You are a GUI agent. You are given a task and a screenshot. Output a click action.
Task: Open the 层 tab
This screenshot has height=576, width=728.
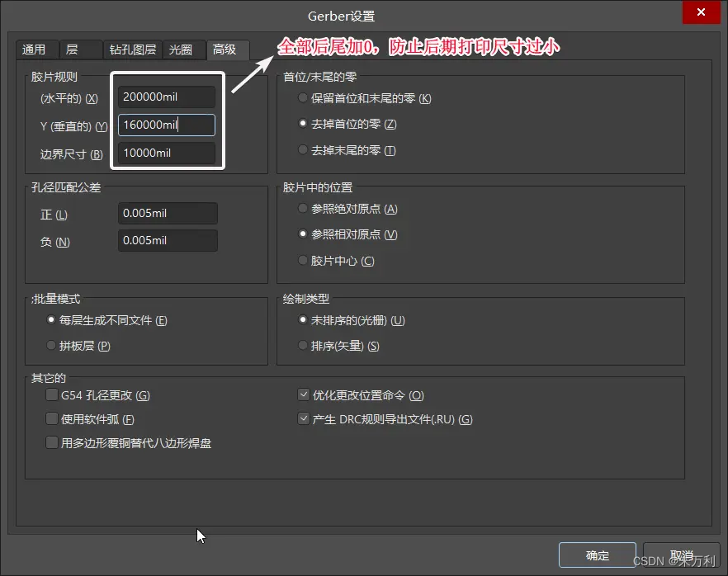(x=73, y=50)
